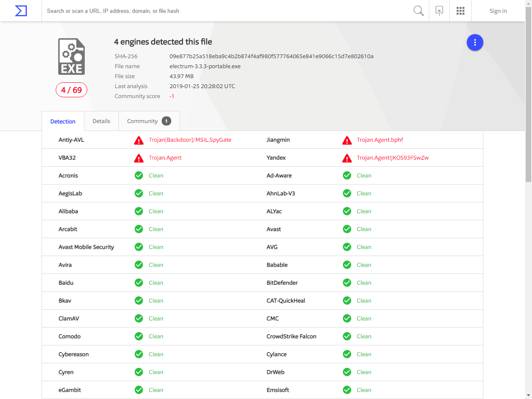Click the red warning icon for Yandex

(x=347, y=158)
